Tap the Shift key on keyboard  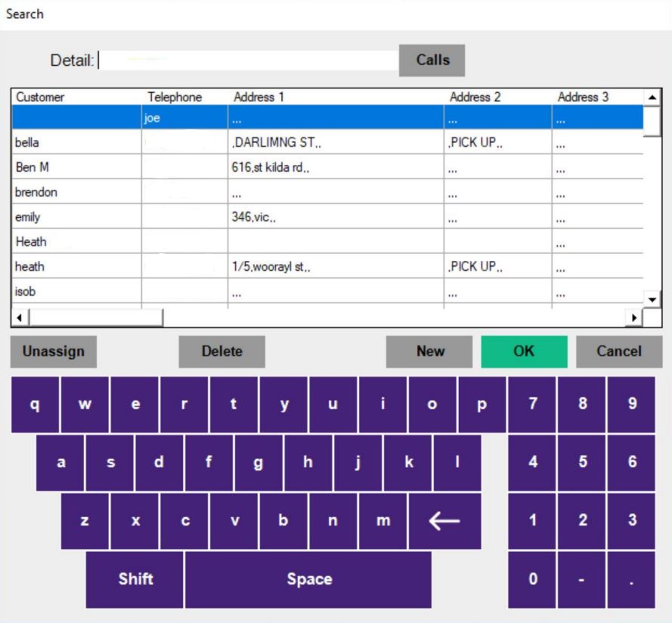point(135,579)
